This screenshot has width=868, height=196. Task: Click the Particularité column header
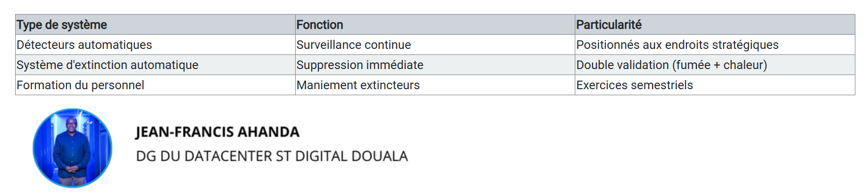click(x=715, y=25)
